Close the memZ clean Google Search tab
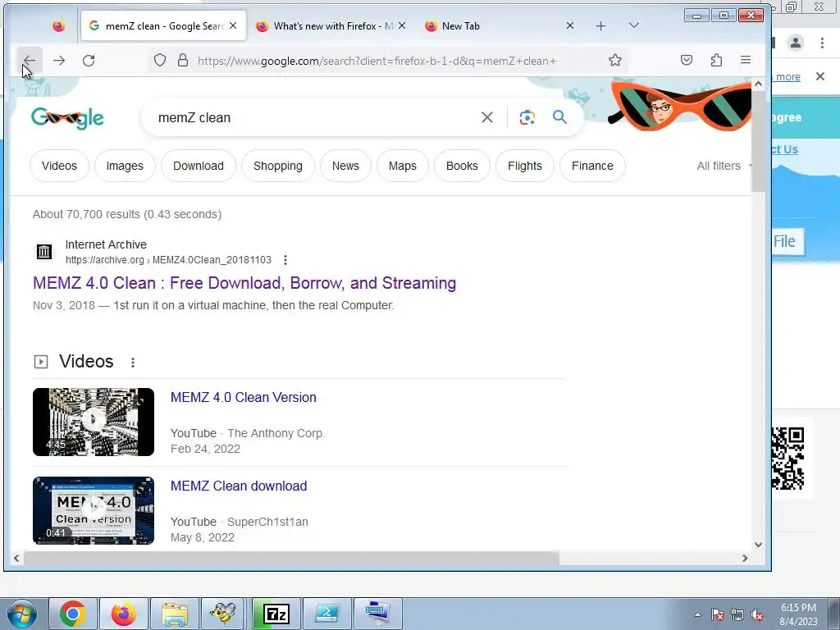 233,25
